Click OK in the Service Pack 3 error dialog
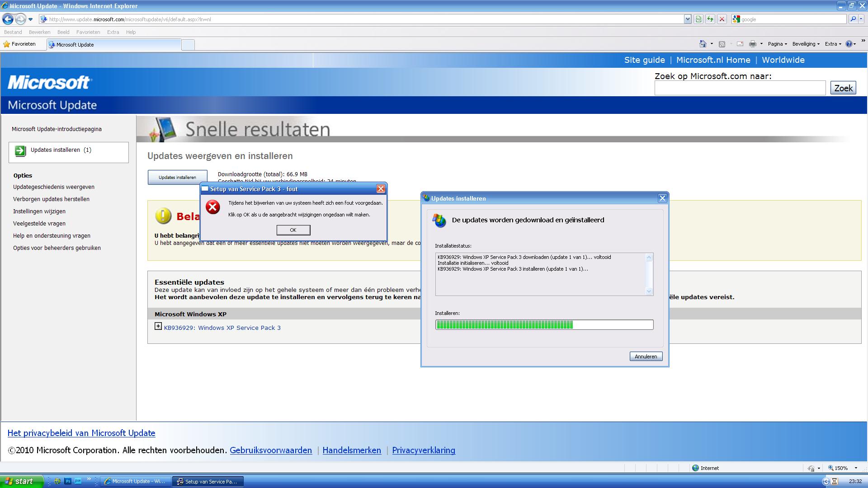This screenshot has width=868, height=488. 293,230
